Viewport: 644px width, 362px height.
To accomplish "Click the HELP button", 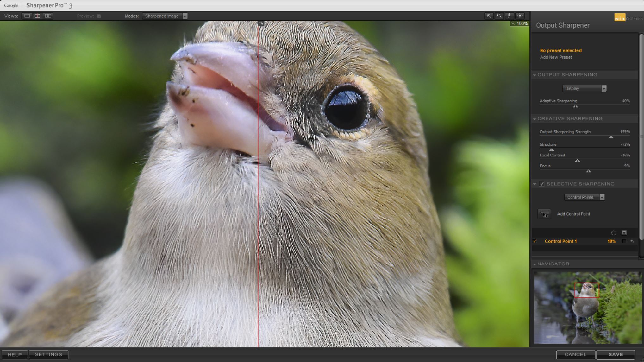I will point(15,355).
